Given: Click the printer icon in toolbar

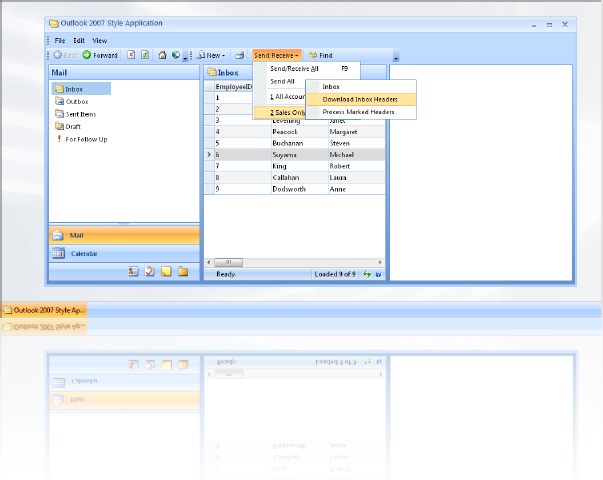Looking at the screenshot, I should 240,55.
